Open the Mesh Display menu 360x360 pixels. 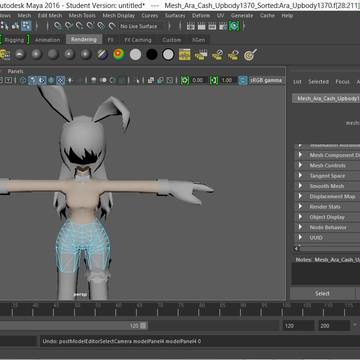tap(119, 16)
